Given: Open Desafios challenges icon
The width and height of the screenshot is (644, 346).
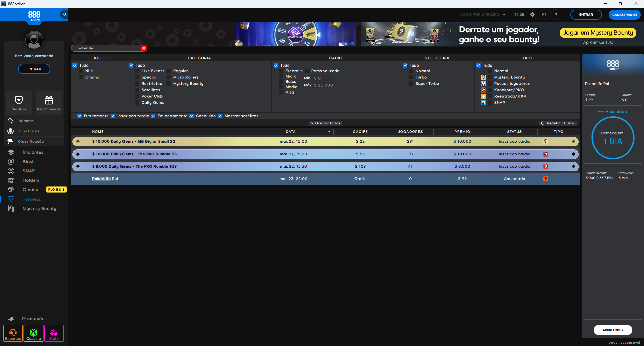Looking at the screenshot, I should [19, 100].
